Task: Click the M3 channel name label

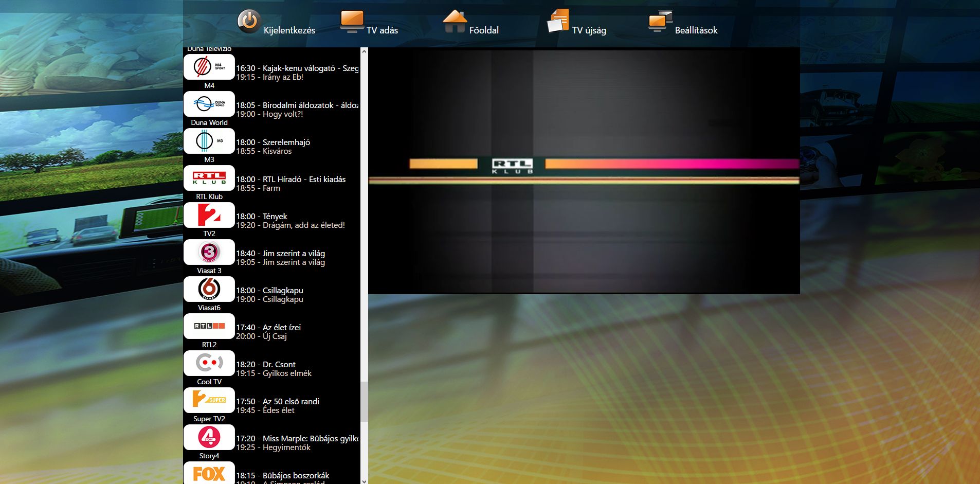Action: pyautogui.click(x=209, y=159)
